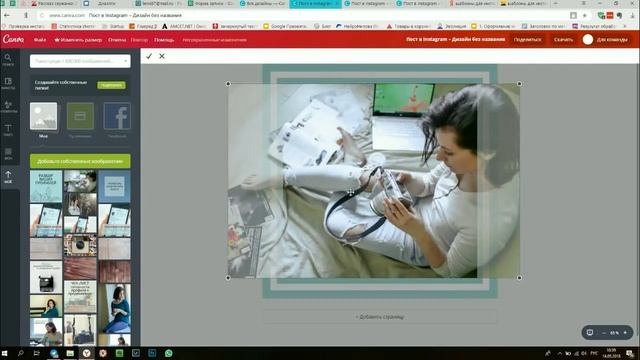Click Добавить страницу below the canvas
The image size is (640, 360).
pos(380,317)
